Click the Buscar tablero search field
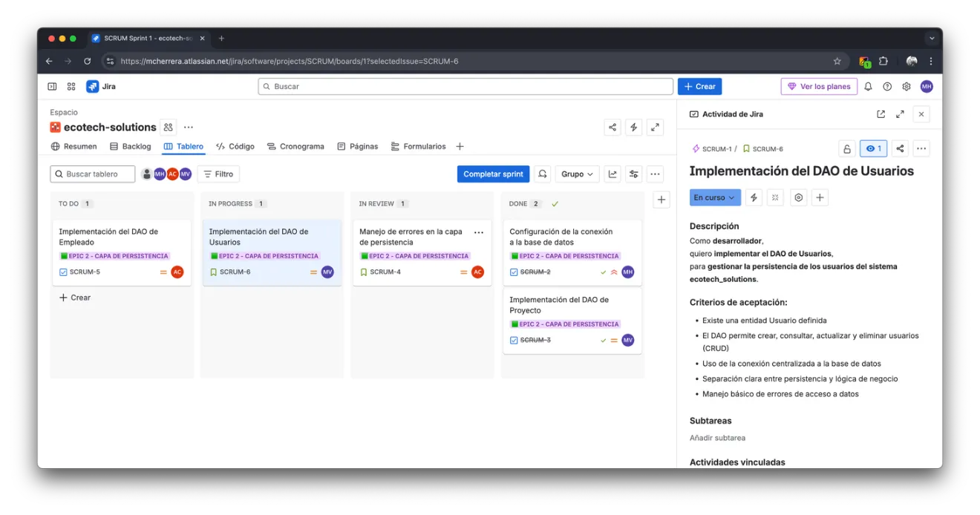The image size is (980, 515). (x=93, y=174)
